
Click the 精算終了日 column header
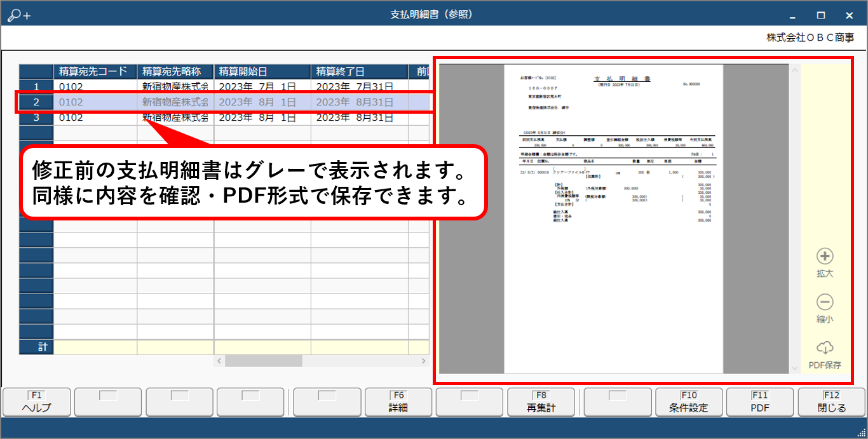point(360,71)
